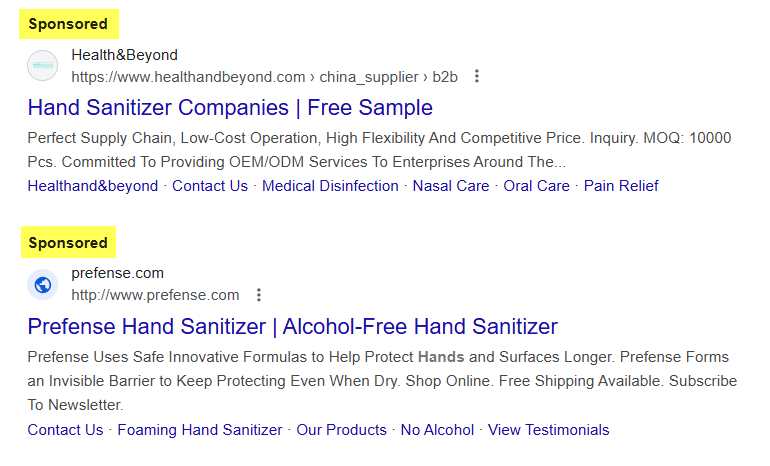The image size is (770, 466).
Task: Open "Prefense Hand Sanitizer | Alcohol-Free" headline
Action: 292,326
